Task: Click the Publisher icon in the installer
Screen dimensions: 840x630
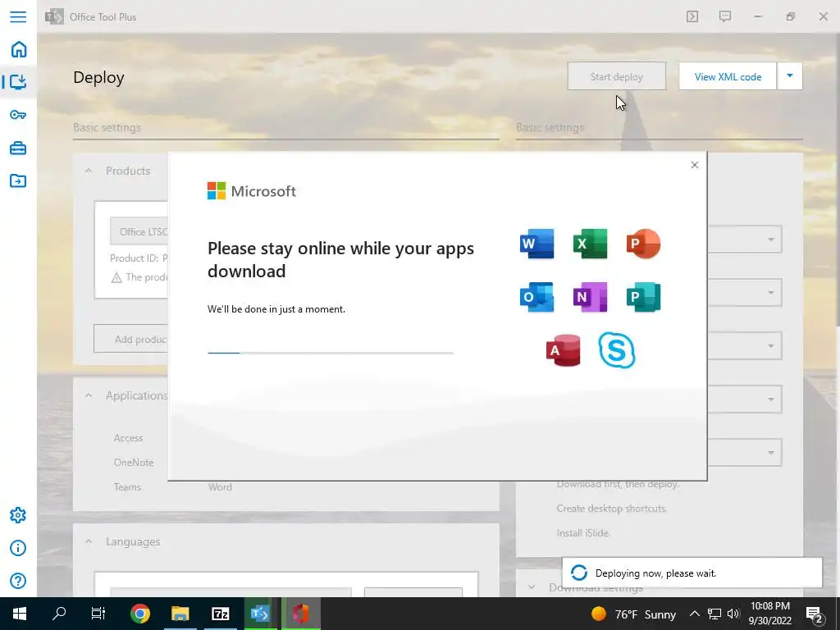Action: [x=643, y=297]
